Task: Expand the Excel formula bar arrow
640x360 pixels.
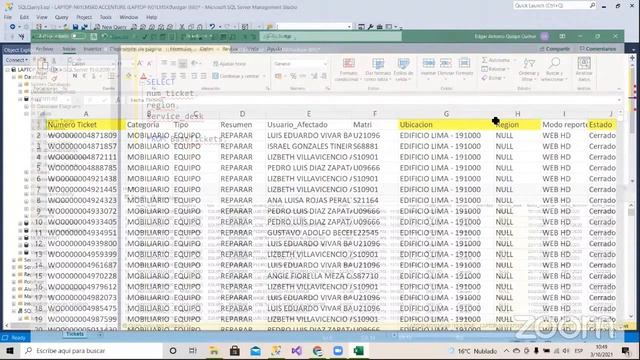Action: (x=619, y=100)
